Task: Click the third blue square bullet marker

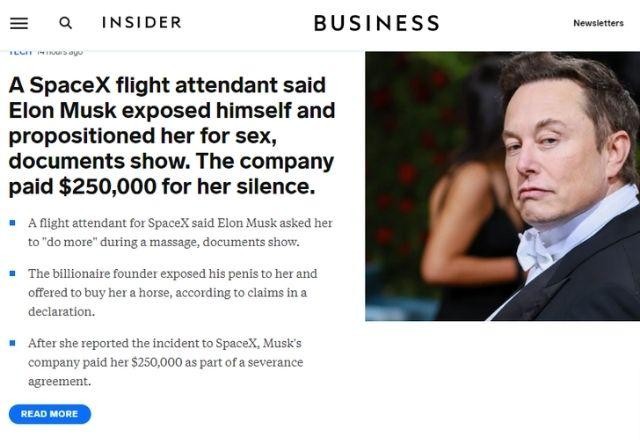Action: (x=12, y=342)
